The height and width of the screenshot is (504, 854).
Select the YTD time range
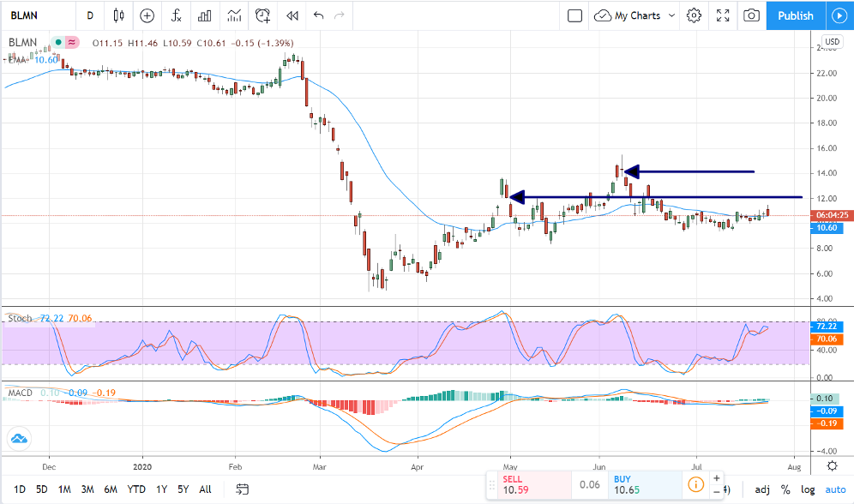click(136, 489)
